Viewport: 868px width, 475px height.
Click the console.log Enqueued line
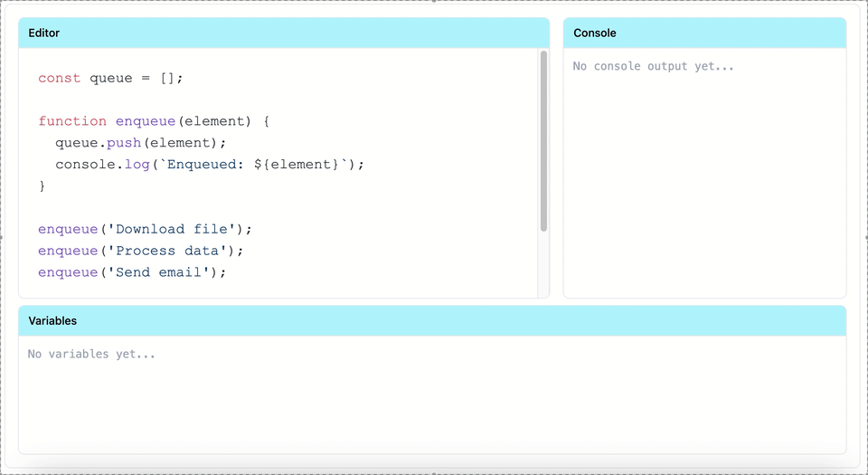click(210, 165)
